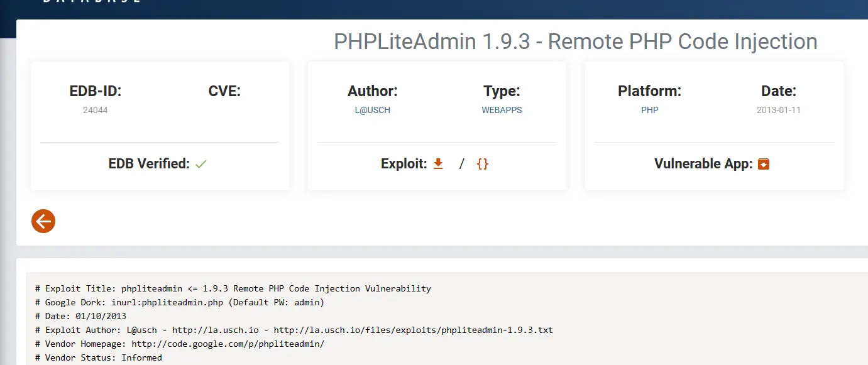Click the Exploit Title line in code

[x=233, y=289]
